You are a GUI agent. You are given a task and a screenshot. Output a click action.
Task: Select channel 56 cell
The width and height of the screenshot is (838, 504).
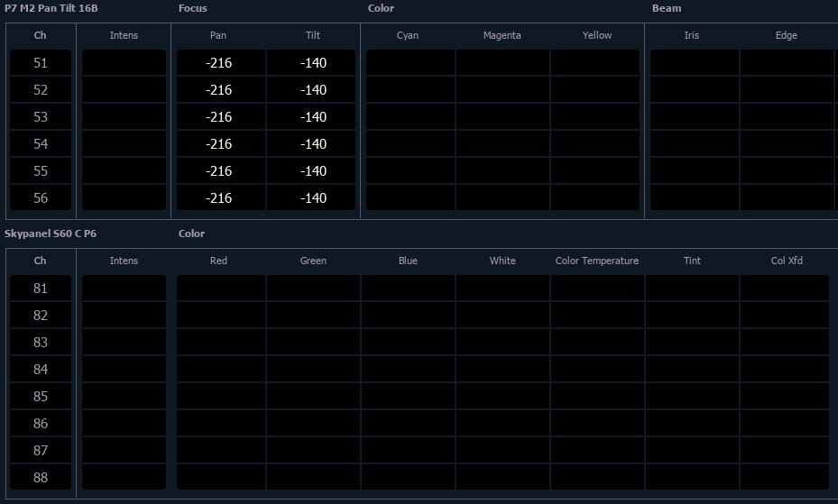[41, 197]
